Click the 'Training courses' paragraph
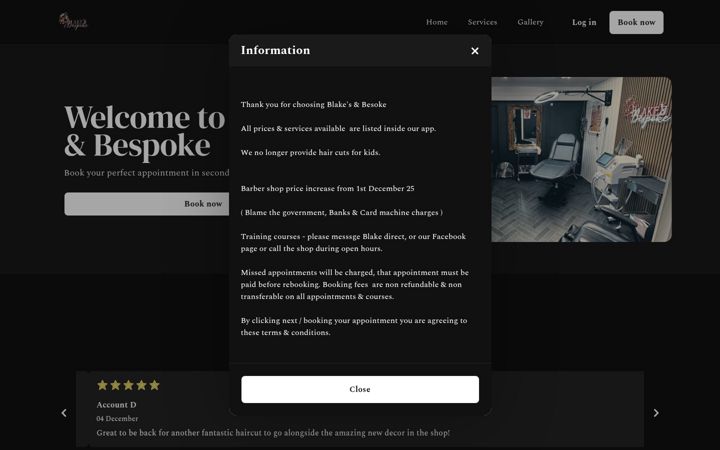 click(353, 242)
